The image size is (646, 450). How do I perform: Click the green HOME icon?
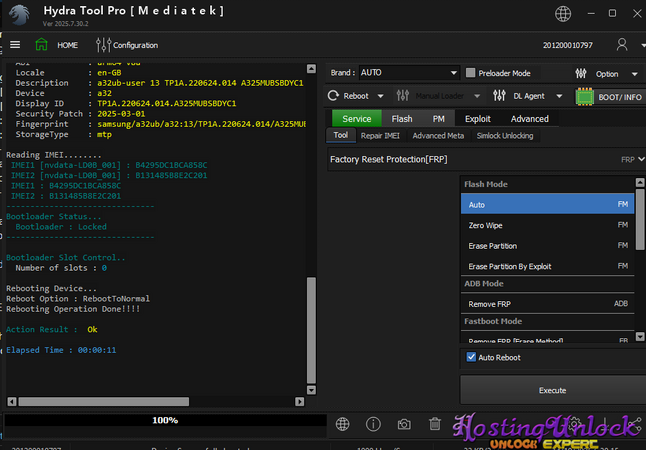coord(42,45)
